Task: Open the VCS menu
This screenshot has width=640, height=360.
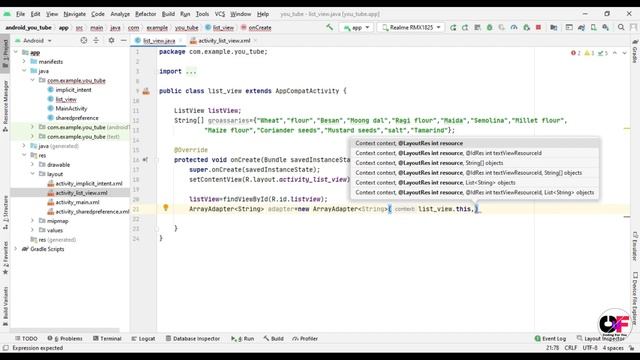Action: (220, 14)
